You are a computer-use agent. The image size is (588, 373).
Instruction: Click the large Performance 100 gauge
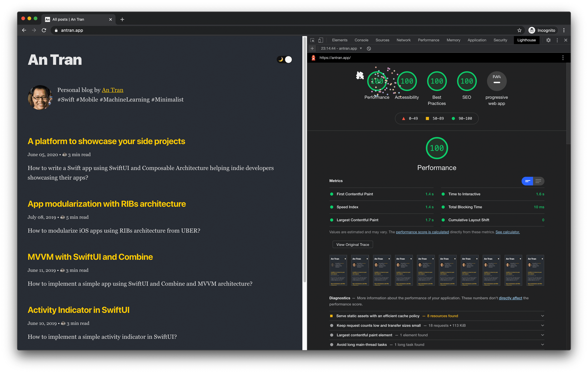coord(437,148)
